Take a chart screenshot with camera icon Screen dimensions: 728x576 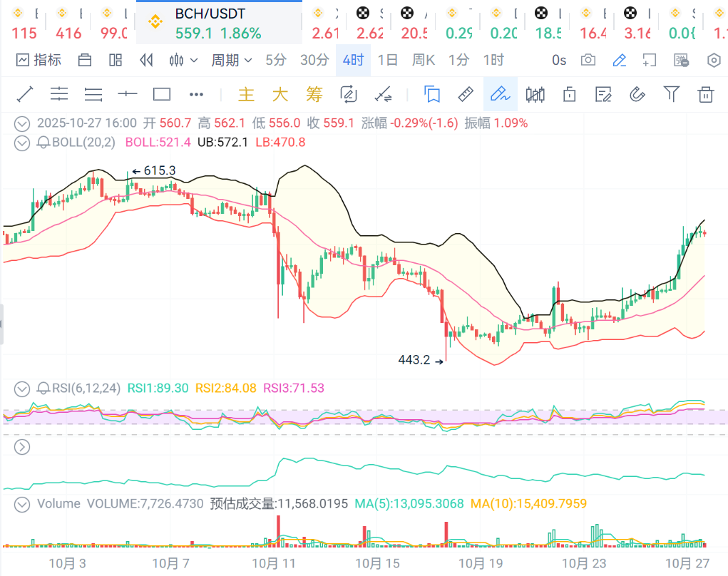(588, 60)
